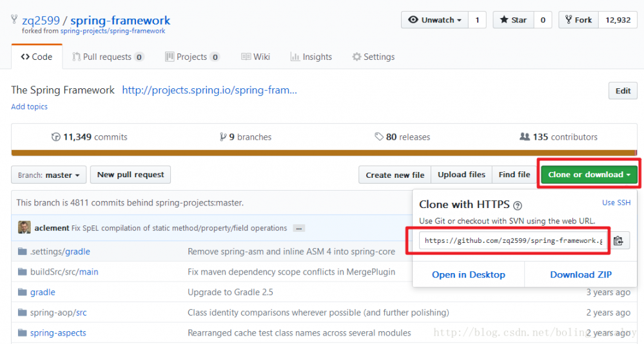Click Open in Desktop
This screenshot has height=344, width=644.
tap(469, 274)
